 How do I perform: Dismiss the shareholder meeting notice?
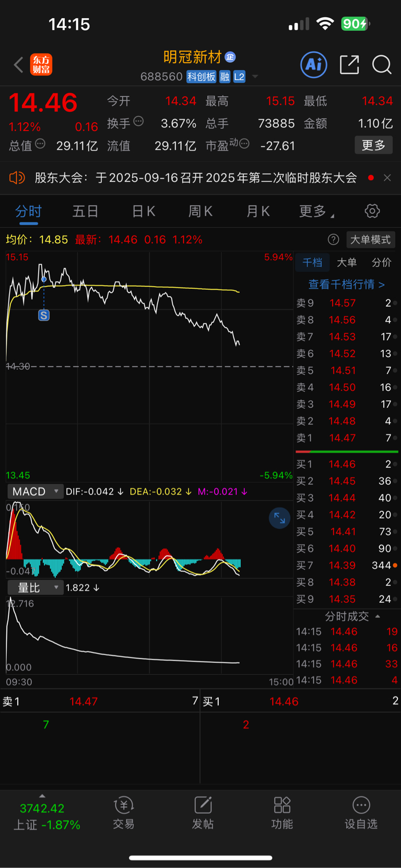387,178
